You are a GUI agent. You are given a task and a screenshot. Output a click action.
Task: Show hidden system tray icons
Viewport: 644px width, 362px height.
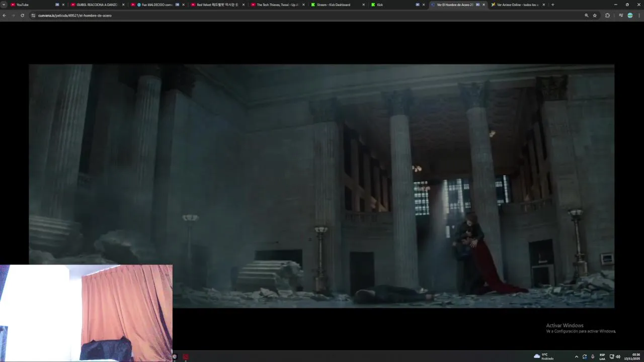pyautogui.click(x=576, y=356)
